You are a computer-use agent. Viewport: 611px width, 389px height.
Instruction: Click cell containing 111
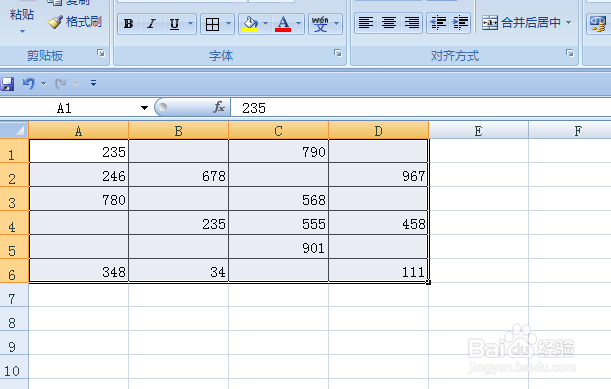[378, 271]
